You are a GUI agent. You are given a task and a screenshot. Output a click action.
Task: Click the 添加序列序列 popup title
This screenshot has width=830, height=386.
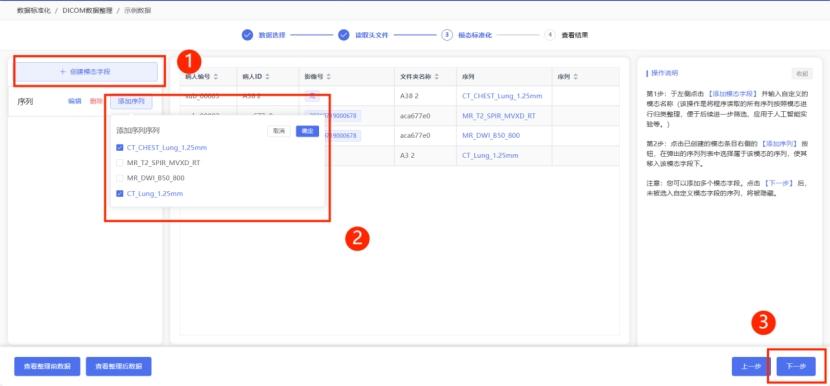[138, 131]
